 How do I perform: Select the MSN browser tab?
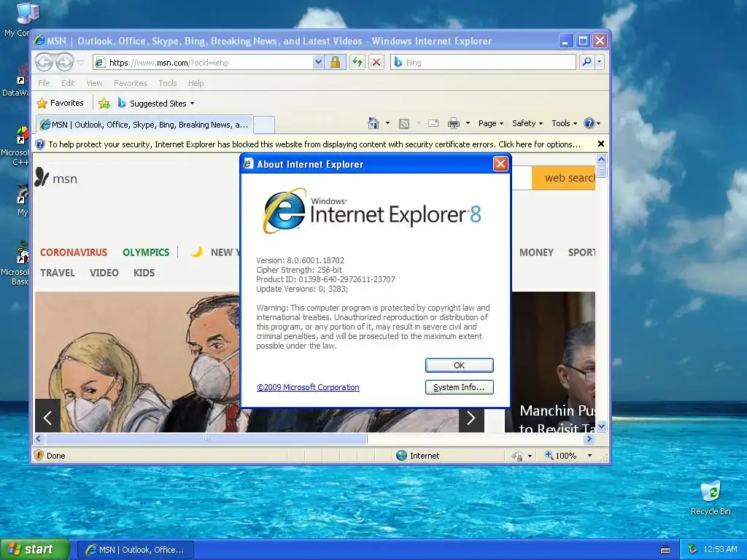pos(144,125)
